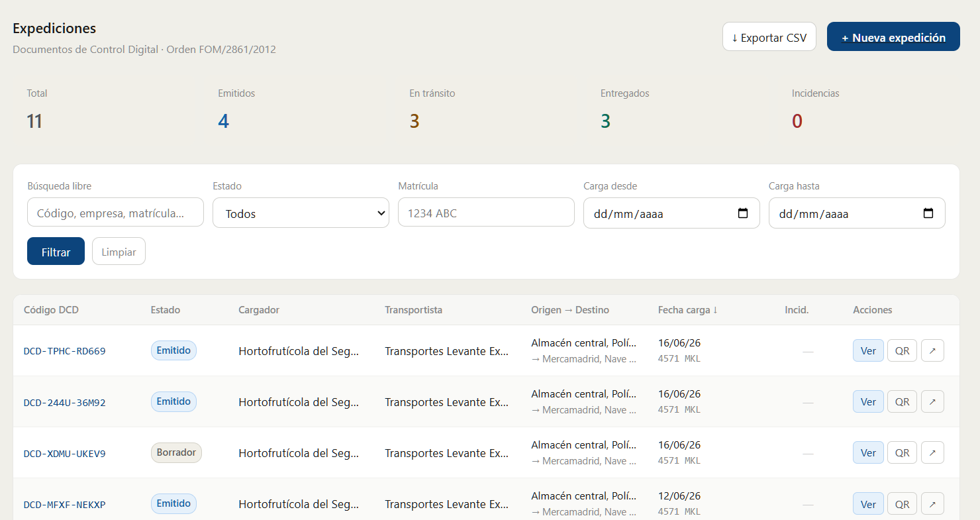Image resolution: width=980 pixels, height=520 pixels.
Task: Open calendar picker in Carga hasta
Action: pos(928,213)
